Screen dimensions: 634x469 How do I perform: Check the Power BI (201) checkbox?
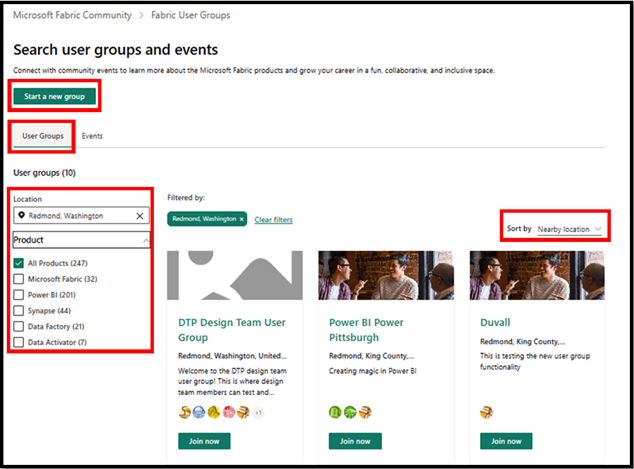click(19, 295)
